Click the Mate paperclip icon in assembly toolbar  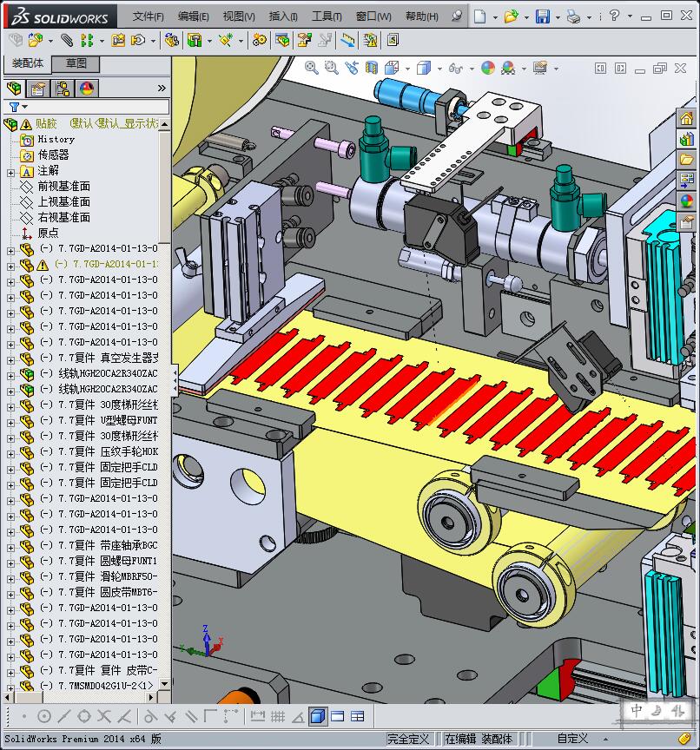click(x=67, y=40)
